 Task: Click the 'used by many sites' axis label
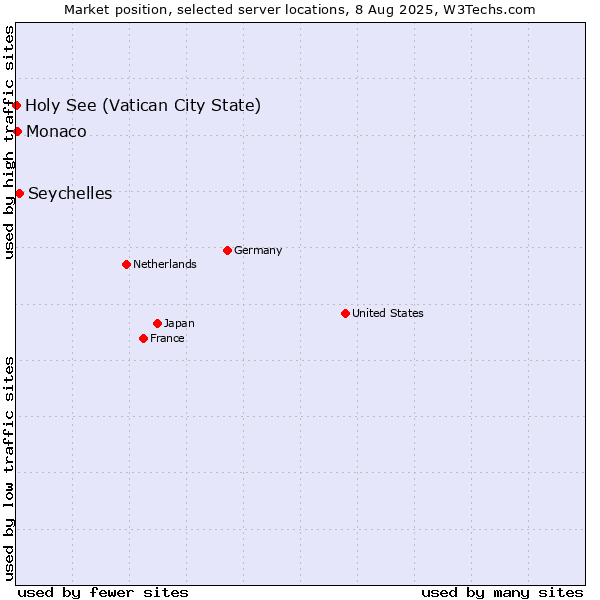502,593
